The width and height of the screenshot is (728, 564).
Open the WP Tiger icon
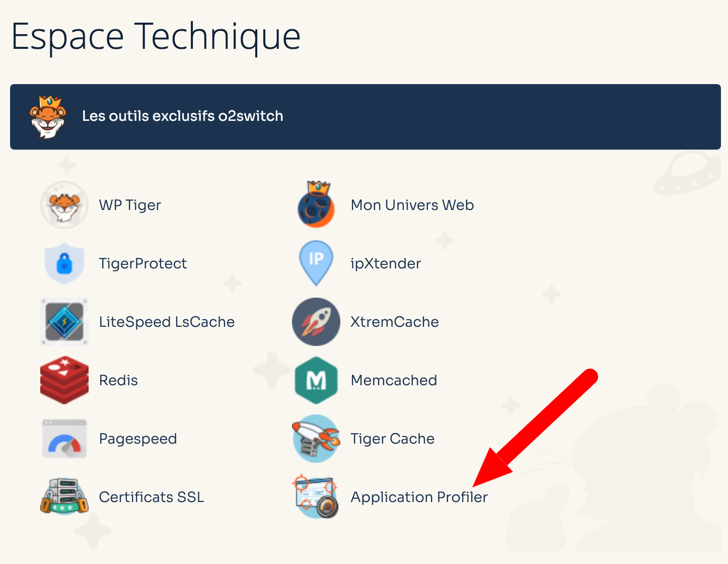pos(64,205)
